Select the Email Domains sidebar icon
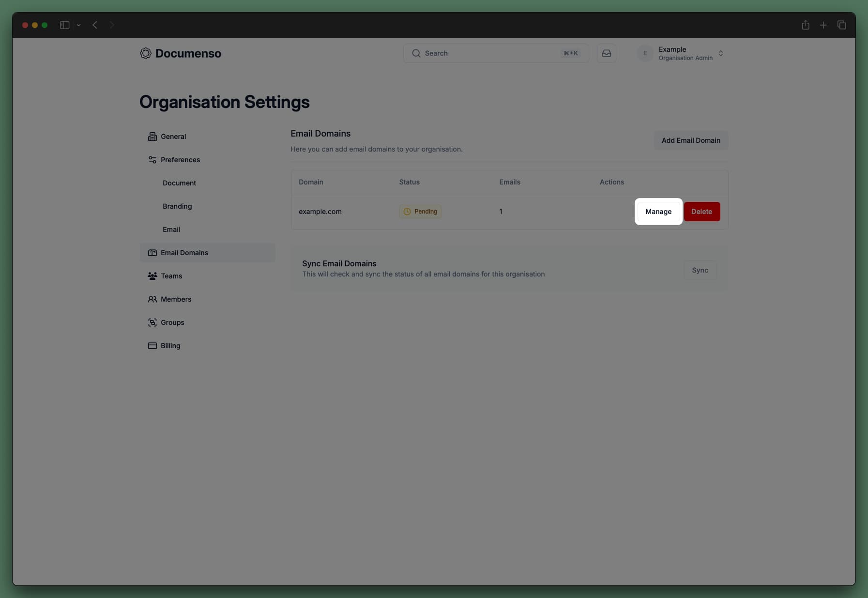 click(x=152, y=252)
